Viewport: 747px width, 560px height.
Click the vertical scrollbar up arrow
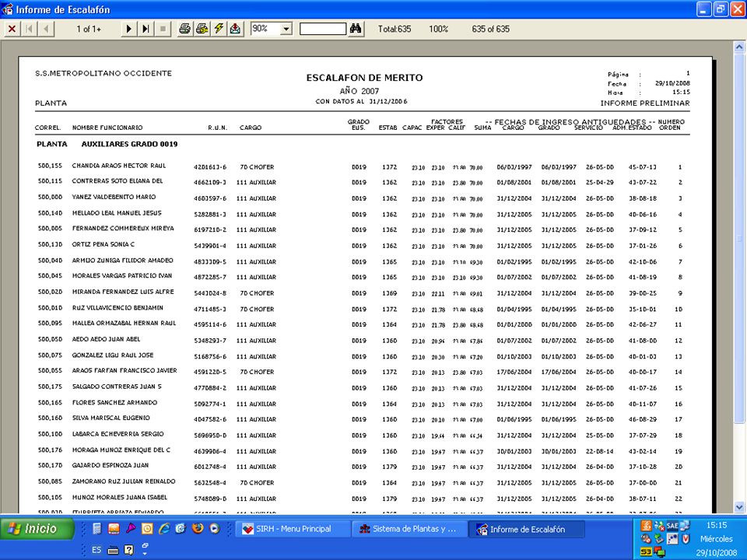739,47
